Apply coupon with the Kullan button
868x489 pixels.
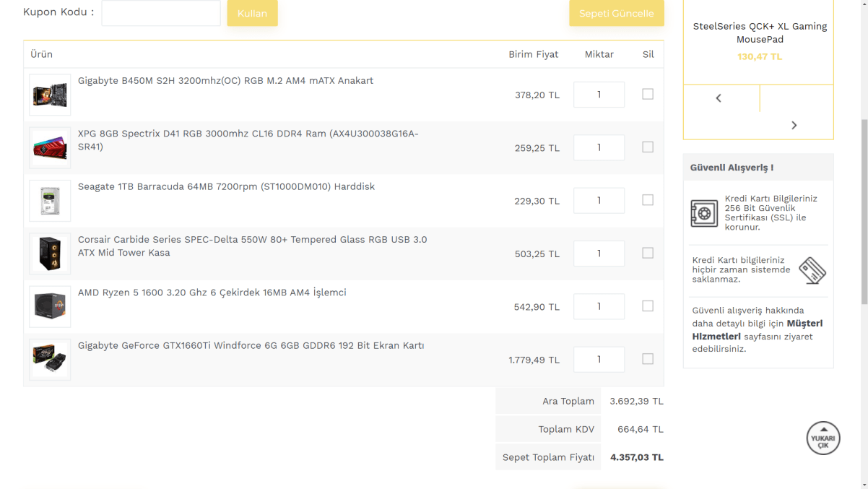[252, 13]
